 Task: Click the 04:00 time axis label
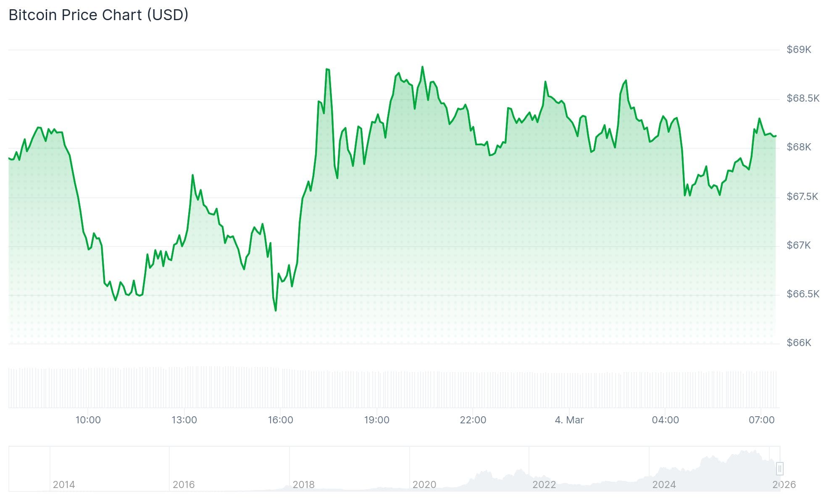click(665, 420)
